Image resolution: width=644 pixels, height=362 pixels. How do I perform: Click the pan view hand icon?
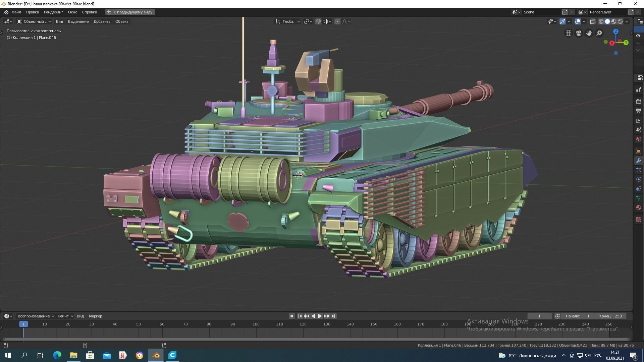coord(589,33)
